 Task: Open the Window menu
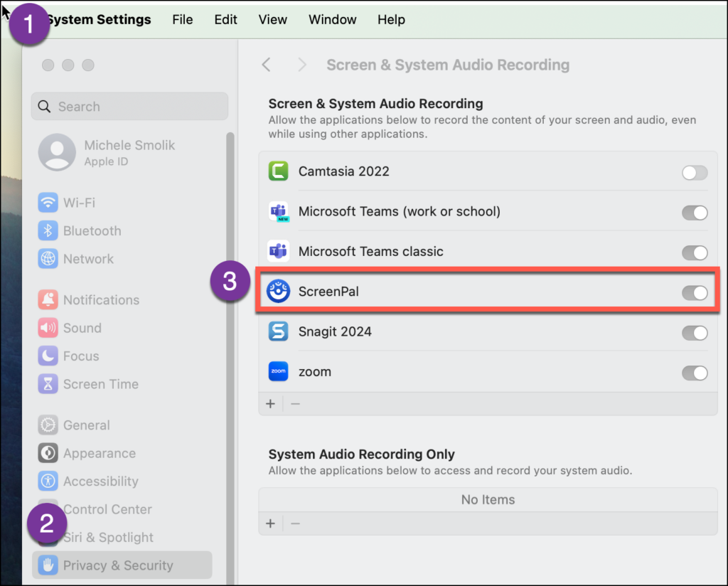tap(332, 19)
